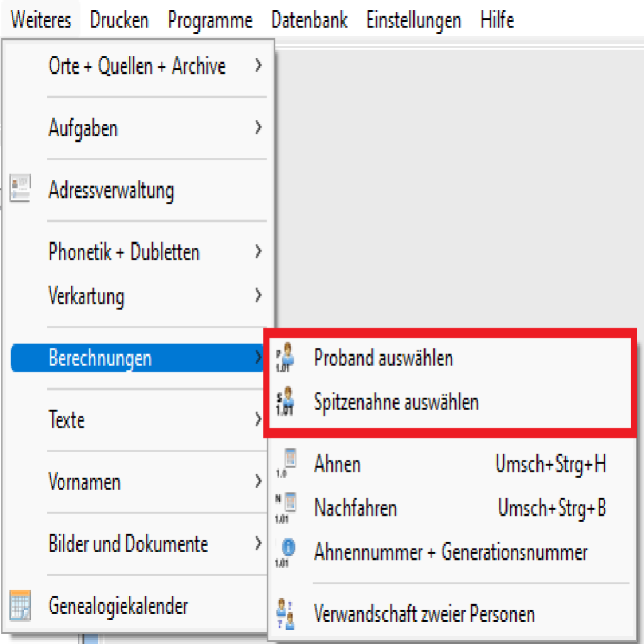
Task: Open the Hilfe menu
Action: pos(497,20)
